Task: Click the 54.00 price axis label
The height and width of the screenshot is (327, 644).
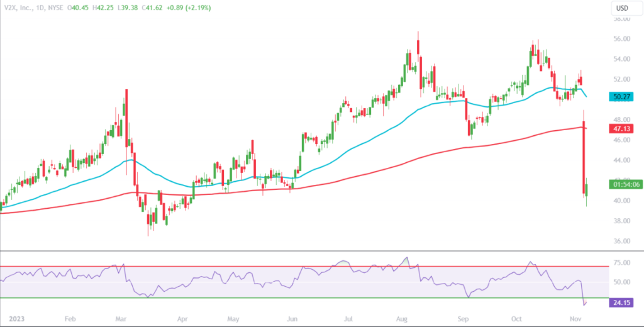Action: (621, 59)
